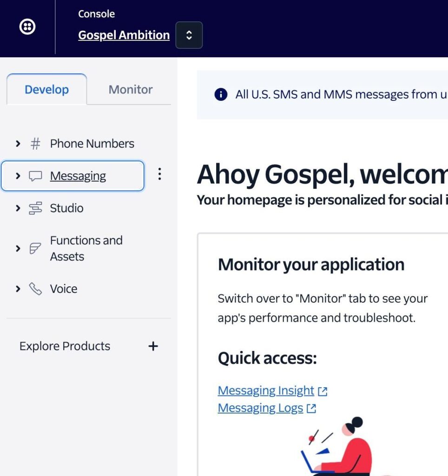
Task: Click the Twilio logo icon
Action: [27, 27]
